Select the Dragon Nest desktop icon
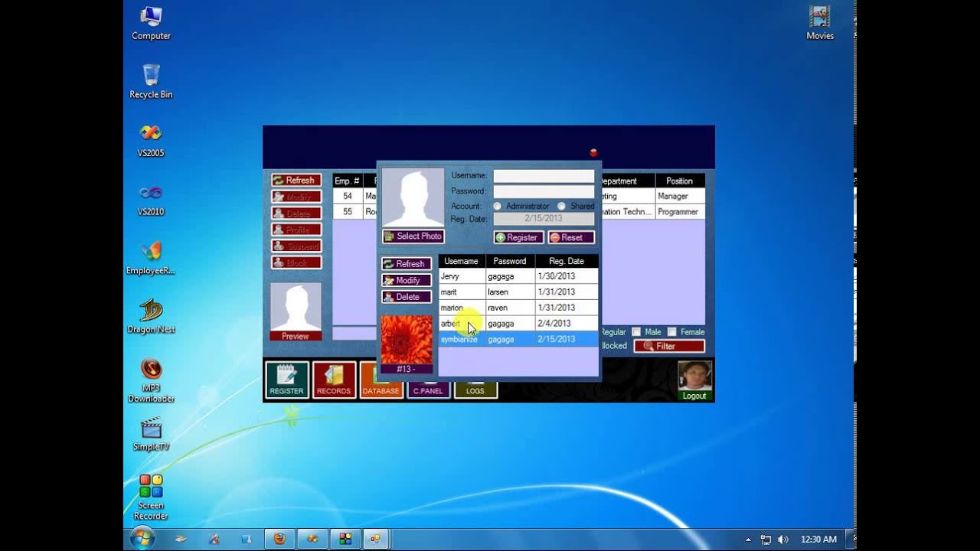 151,316
